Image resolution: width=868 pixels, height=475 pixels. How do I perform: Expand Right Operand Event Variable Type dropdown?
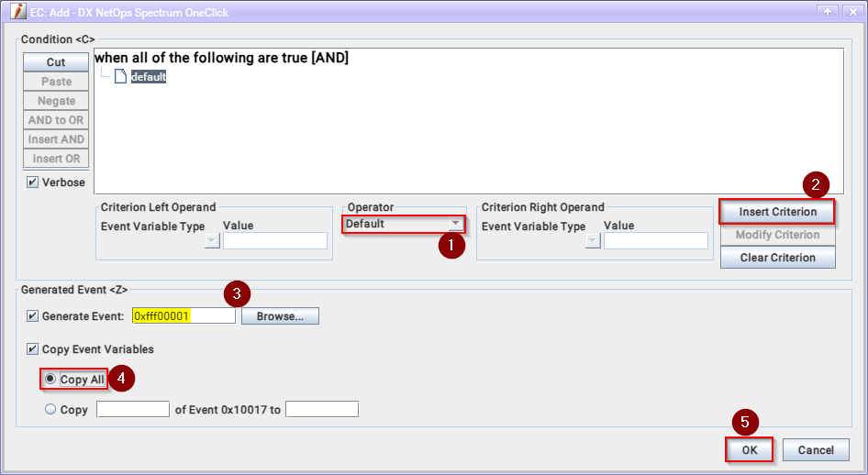coord(592,241)
